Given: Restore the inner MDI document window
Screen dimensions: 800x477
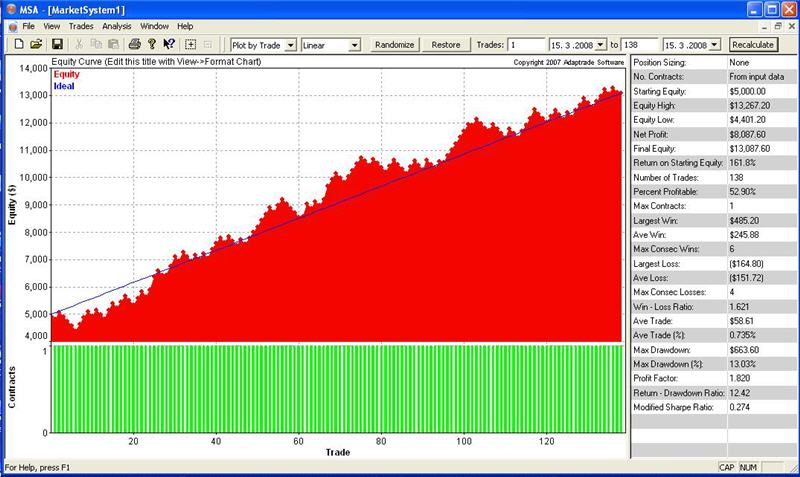Looking at the screenshot, I should point(778,26).
